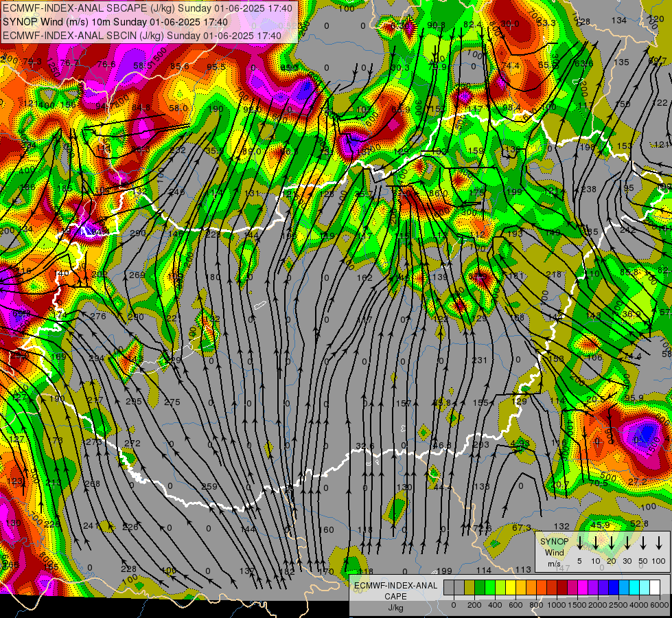Pick the light blue swatch after 2500
This screenshot has width=672, height=618.
(623, 588)
